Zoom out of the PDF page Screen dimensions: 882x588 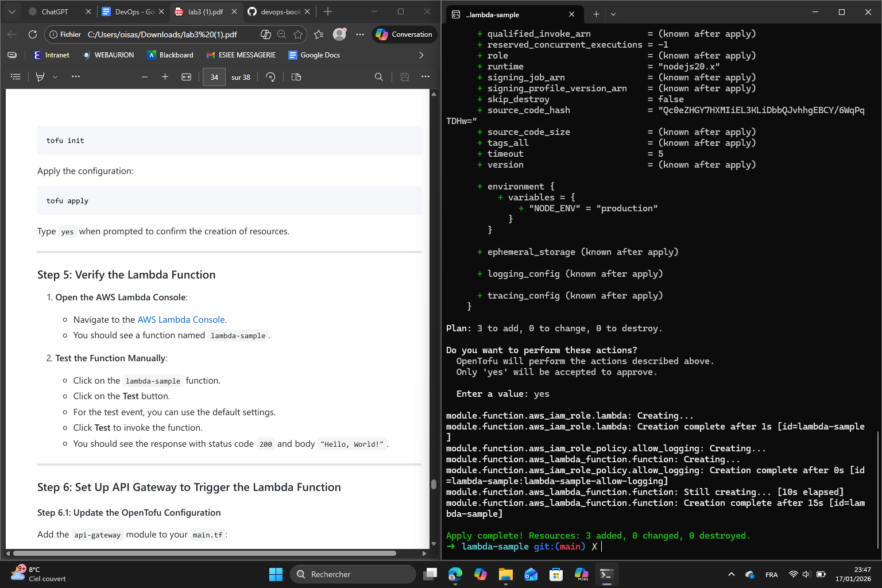tap(144, 76)
